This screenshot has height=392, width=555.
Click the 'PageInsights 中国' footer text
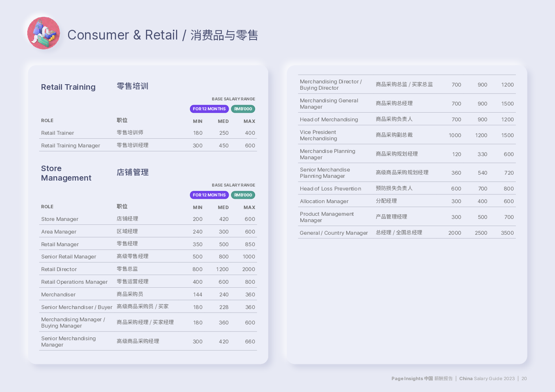click(x=412, y=379)
